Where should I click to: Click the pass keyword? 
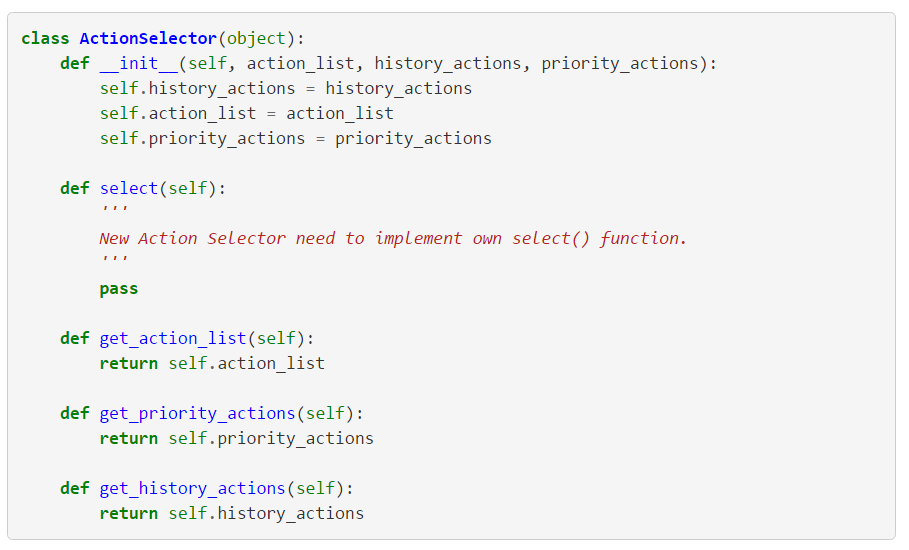point(119,289)
